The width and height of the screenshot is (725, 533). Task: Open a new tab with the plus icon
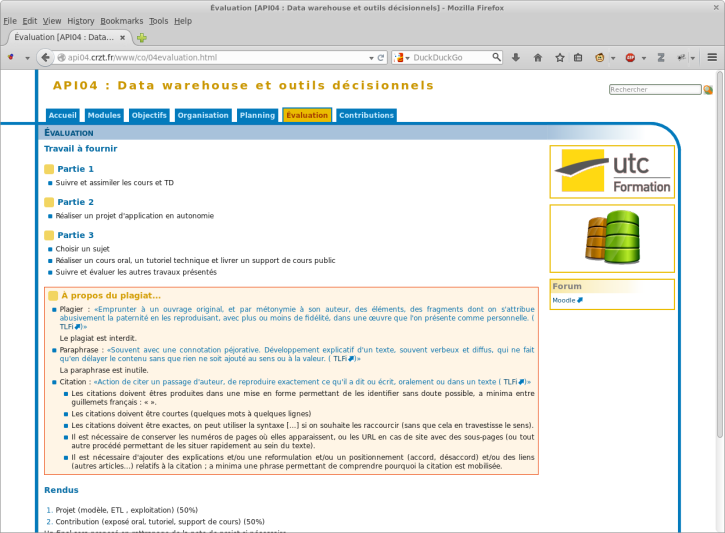(x=142, y=38)
